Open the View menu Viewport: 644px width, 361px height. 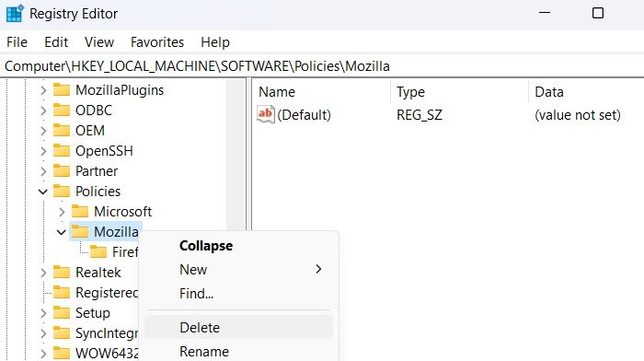[99, 42]
